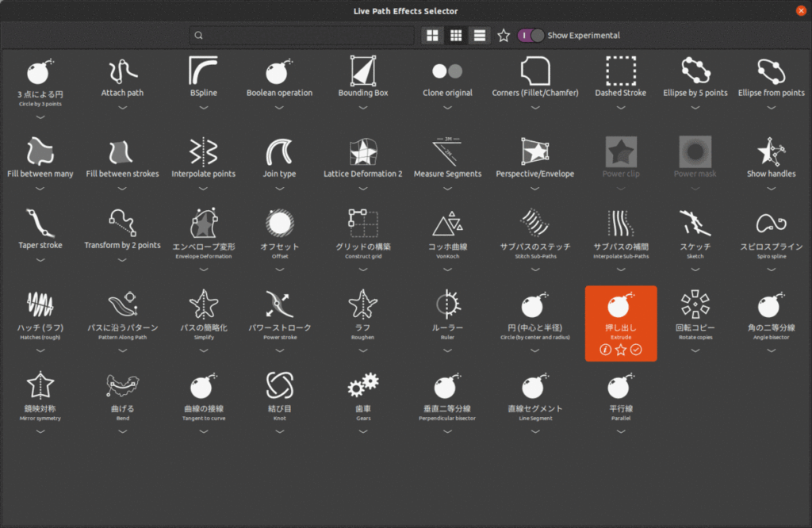The height and width of the screenshot is (528, 812).
Task: Show info for the Extrude effect
Action: [x=605, y=350]
